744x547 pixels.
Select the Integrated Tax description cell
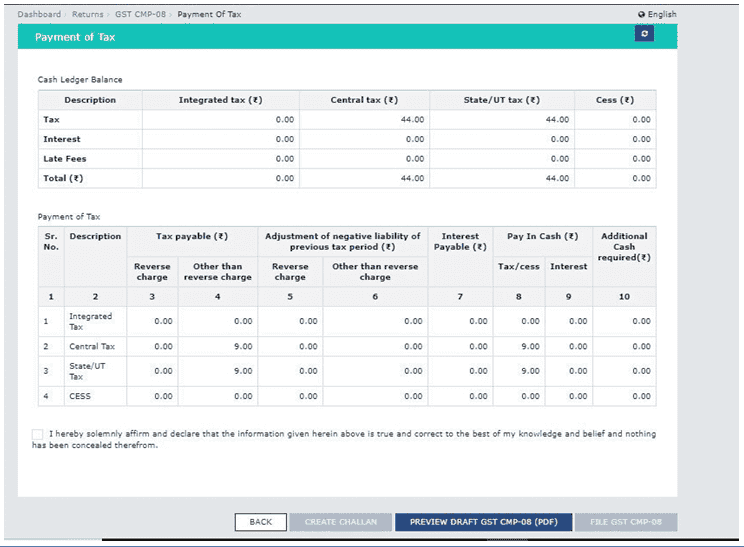pos(90,321)
